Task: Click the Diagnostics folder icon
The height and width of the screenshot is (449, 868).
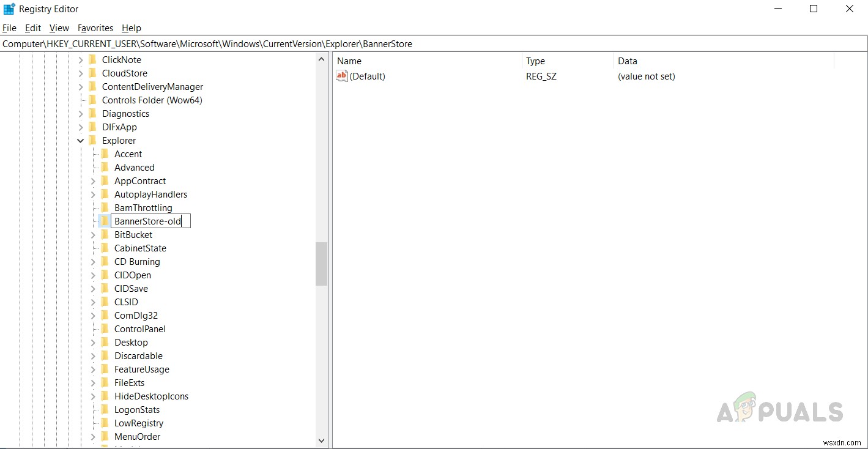Action: click(x=92, y=114)
